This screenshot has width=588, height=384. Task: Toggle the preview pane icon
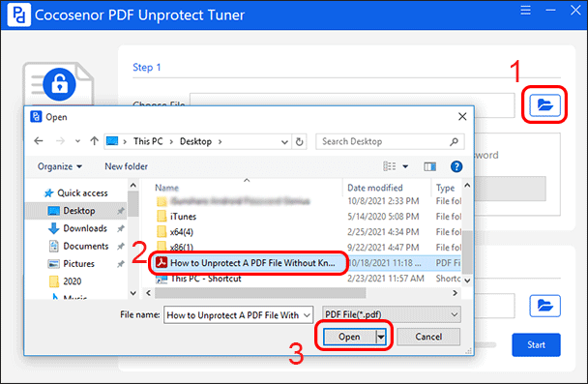pyautogui.click(x=429, y=166)
